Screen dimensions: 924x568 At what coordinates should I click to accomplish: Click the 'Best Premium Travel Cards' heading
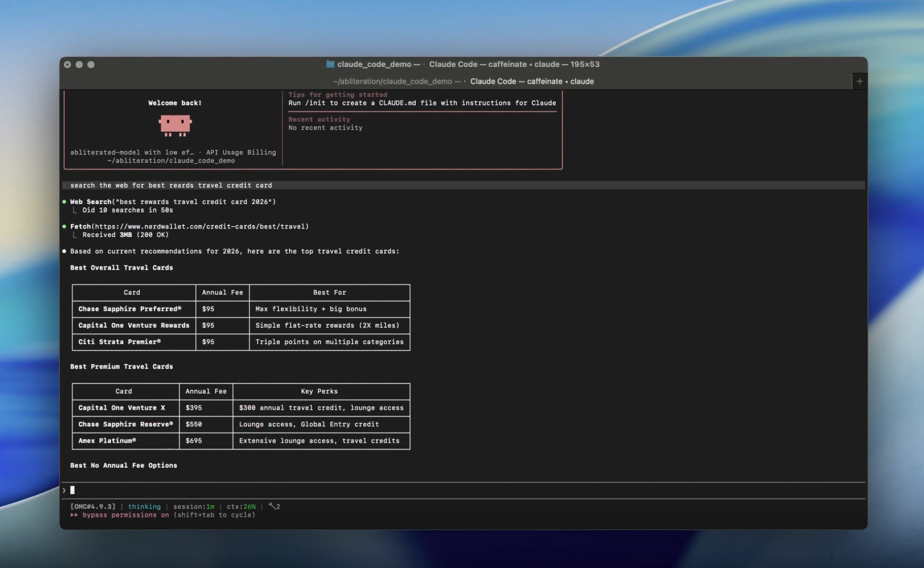[x=121, y=366]
